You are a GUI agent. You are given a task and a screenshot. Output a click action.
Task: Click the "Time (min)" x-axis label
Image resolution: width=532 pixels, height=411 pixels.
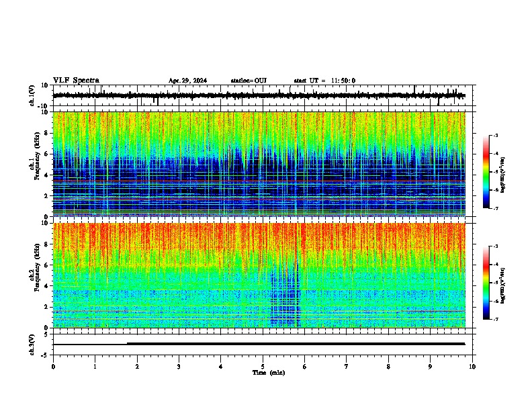[269, 373]
